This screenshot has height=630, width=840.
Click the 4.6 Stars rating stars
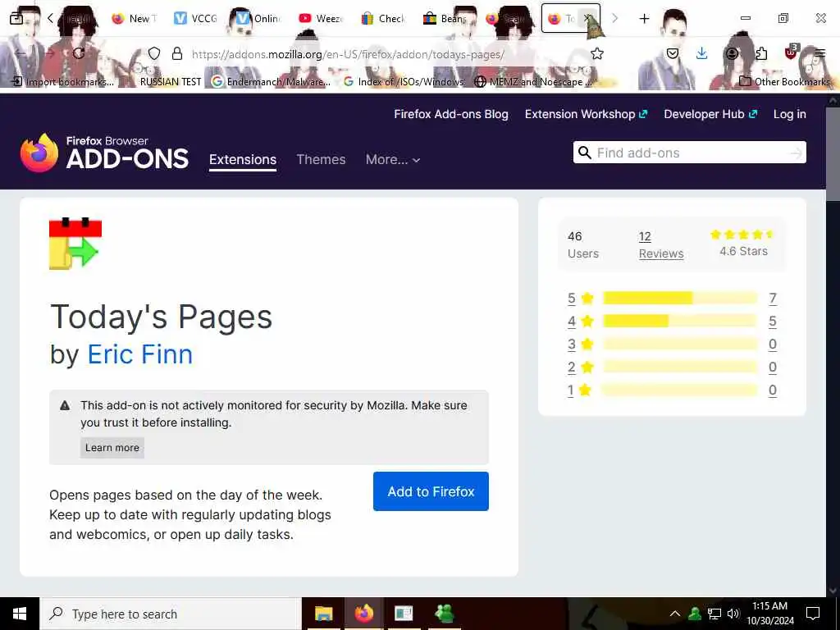pyautogui.click(x=742, y=234)
